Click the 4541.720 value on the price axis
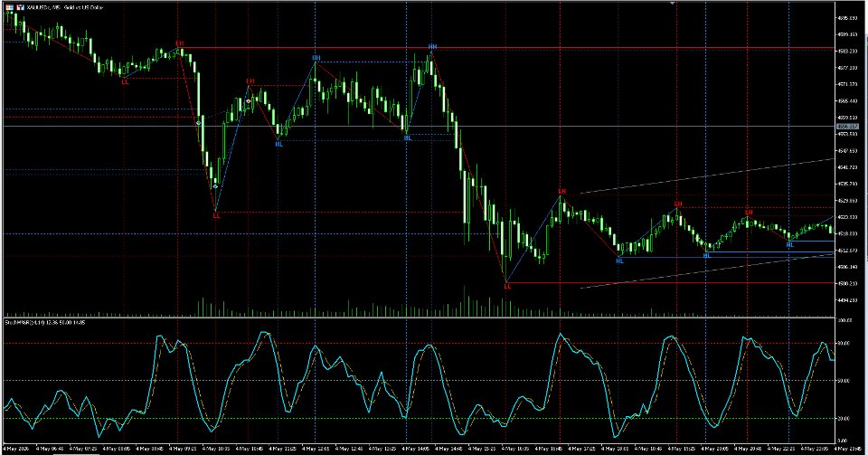This screenshot has height=455, width=868. coord(848,167)
